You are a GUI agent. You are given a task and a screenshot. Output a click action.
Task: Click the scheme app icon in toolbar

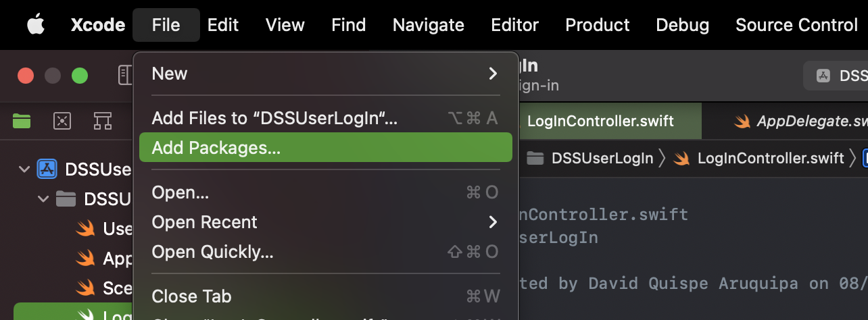[823, 76]
